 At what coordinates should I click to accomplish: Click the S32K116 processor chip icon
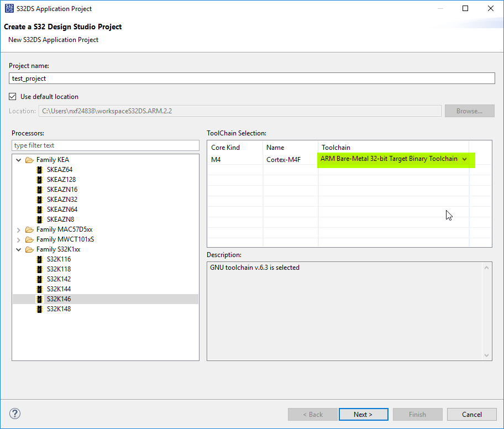40,259
